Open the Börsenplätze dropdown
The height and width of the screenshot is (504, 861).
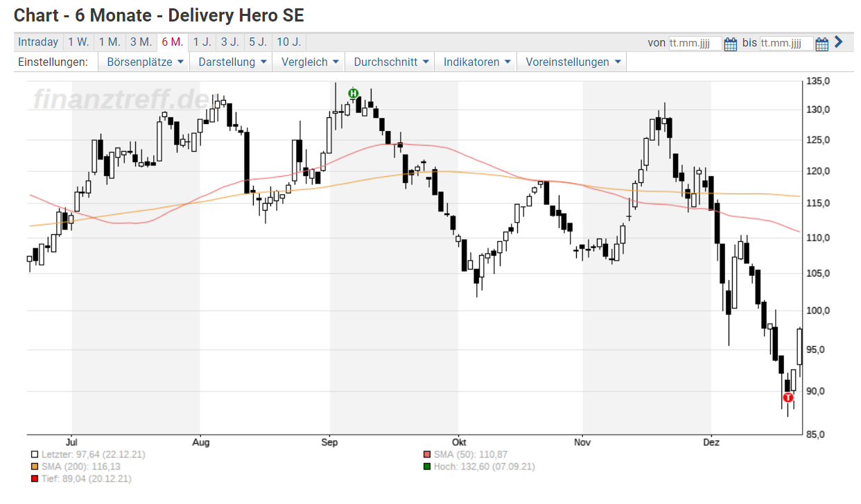coord(145,62)
